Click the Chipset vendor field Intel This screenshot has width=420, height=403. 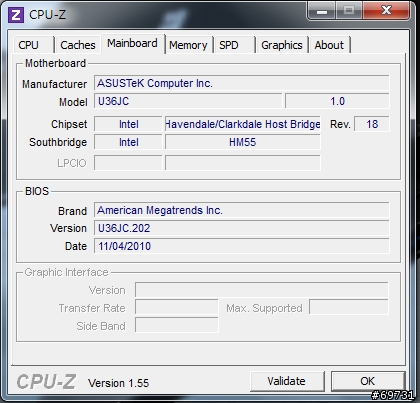[128, 124]
